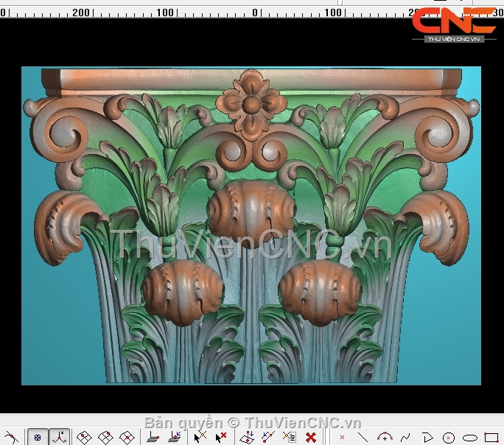Select the Spline curve tool
This screenshot has height=445, width=504.
point(405,437)
